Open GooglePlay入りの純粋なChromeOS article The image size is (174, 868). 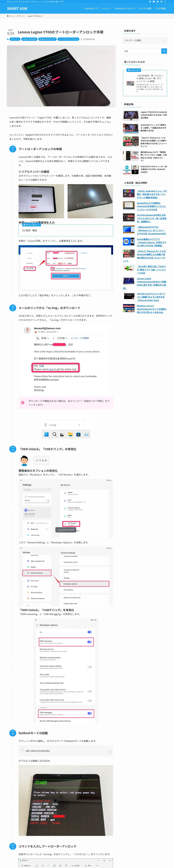click(x=151, y=206)
